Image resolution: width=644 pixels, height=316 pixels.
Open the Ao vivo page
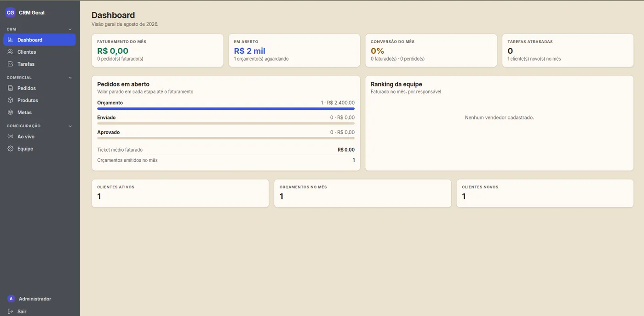coord(40,136)
